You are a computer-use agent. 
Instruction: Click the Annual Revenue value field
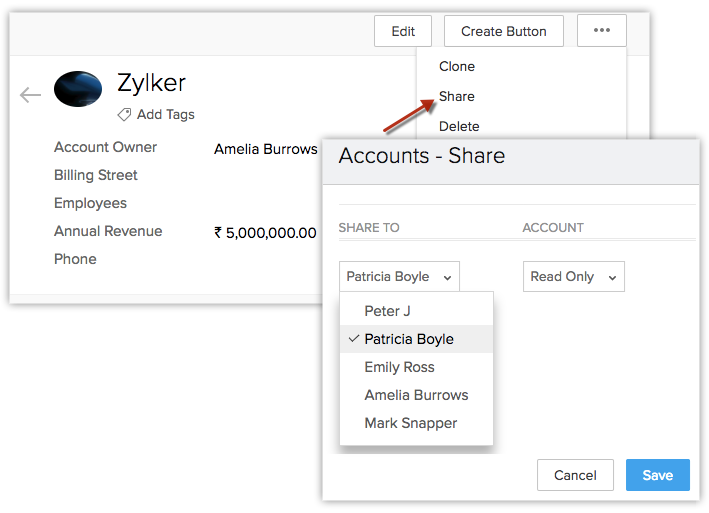(265, 232)
